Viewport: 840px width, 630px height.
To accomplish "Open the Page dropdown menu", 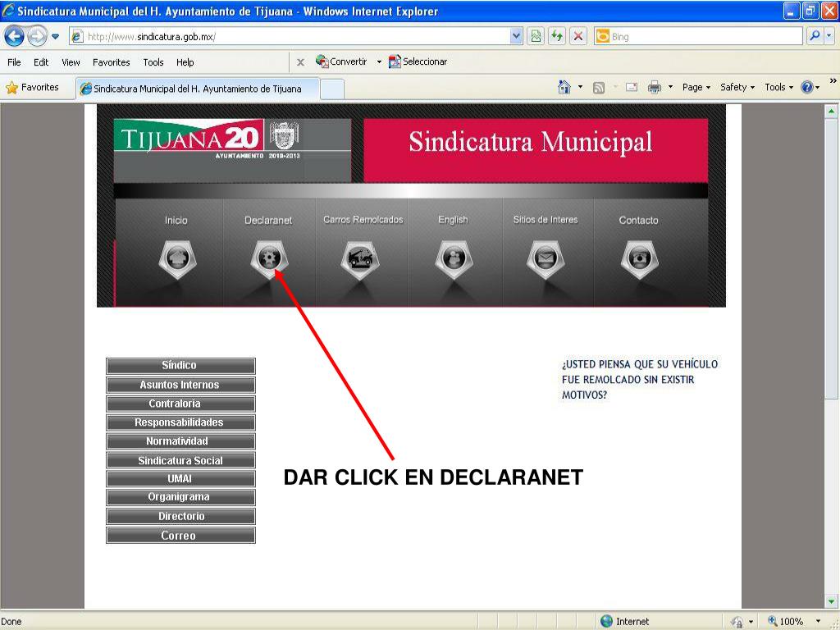I will click(696, 87).
